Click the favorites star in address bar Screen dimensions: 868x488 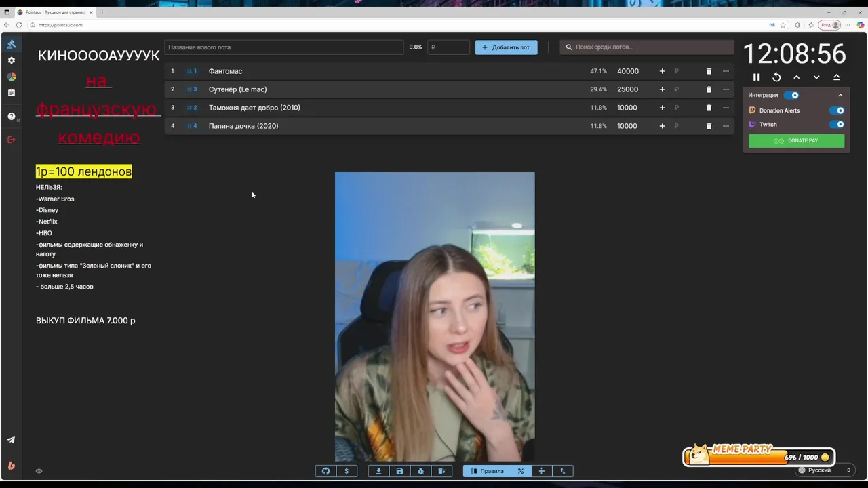click(x=783, y=25)
